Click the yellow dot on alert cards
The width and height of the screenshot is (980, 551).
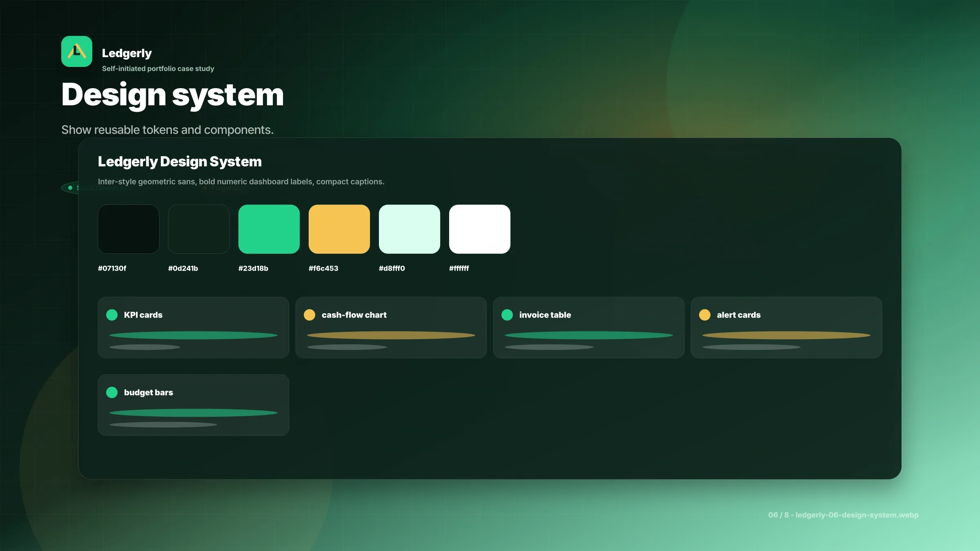(x=705, y=315)
